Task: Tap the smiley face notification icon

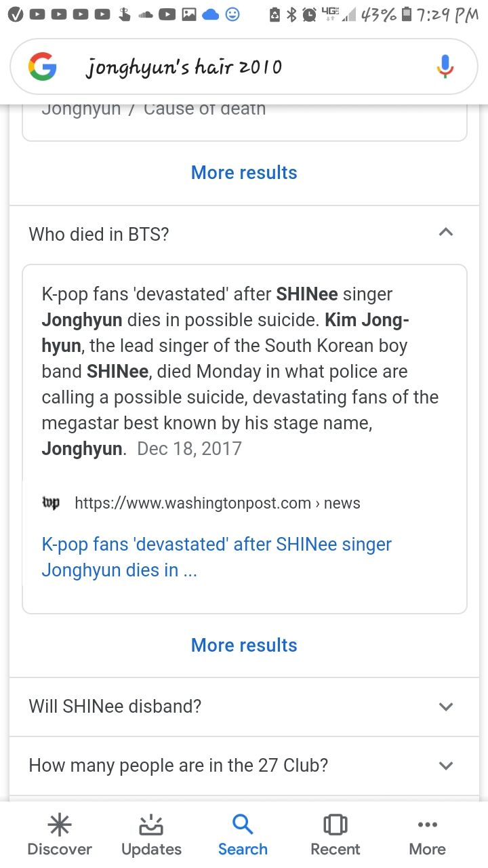Action: point(232,14)
